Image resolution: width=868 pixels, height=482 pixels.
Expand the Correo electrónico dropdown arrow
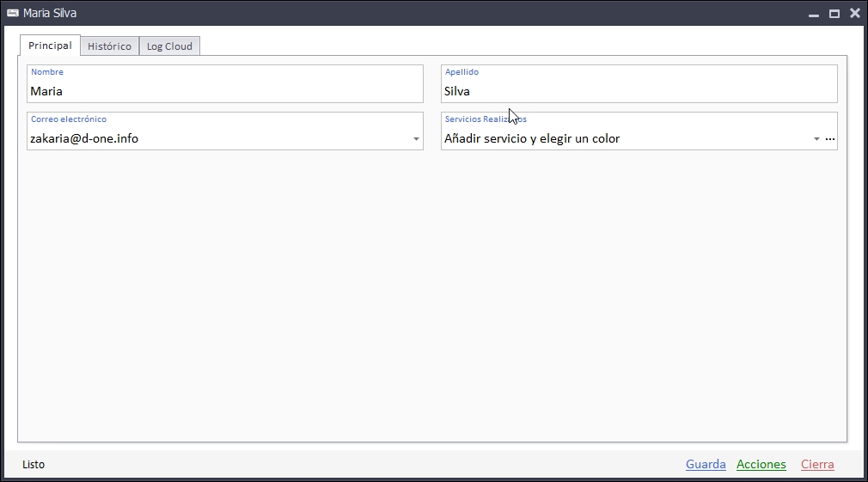416,139
